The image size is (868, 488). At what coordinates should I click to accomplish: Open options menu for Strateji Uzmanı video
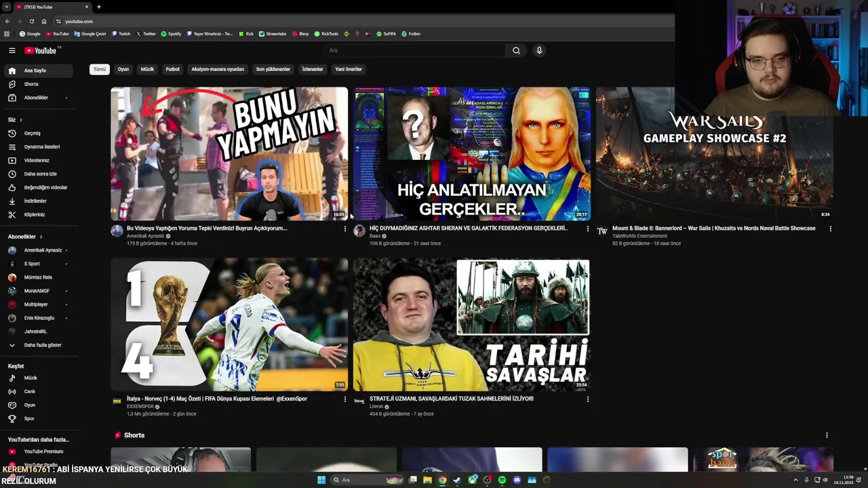coord(587,399)
